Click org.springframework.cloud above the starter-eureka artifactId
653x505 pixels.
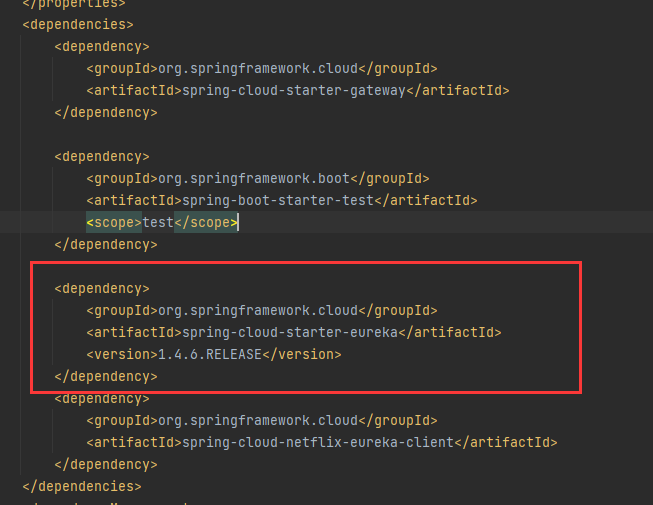[258, 311]
